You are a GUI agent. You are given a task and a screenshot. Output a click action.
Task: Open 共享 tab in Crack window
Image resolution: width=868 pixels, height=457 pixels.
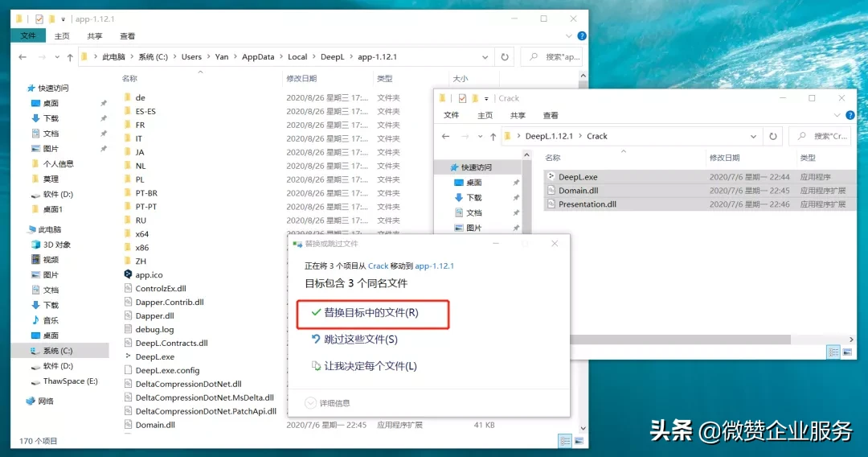pos(518,115)
